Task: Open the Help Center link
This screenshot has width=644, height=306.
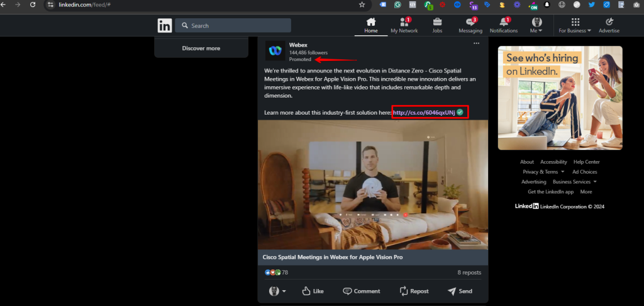Action: [587, 162]
